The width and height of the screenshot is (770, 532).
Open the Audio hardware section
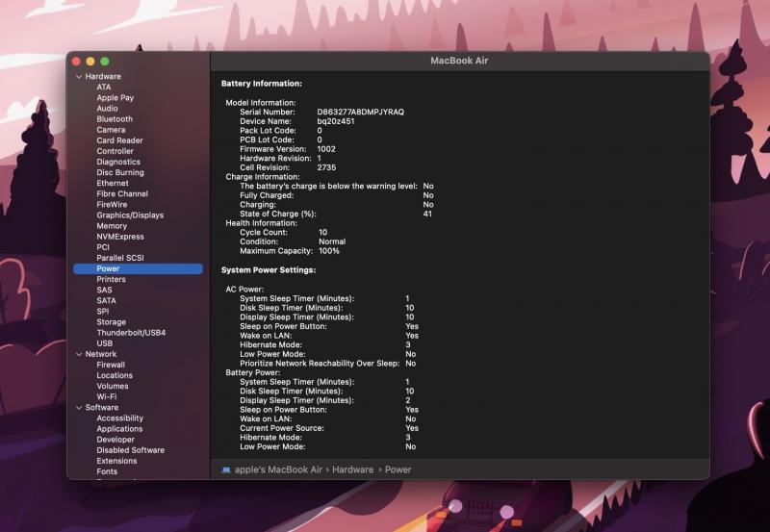[107, 109]
